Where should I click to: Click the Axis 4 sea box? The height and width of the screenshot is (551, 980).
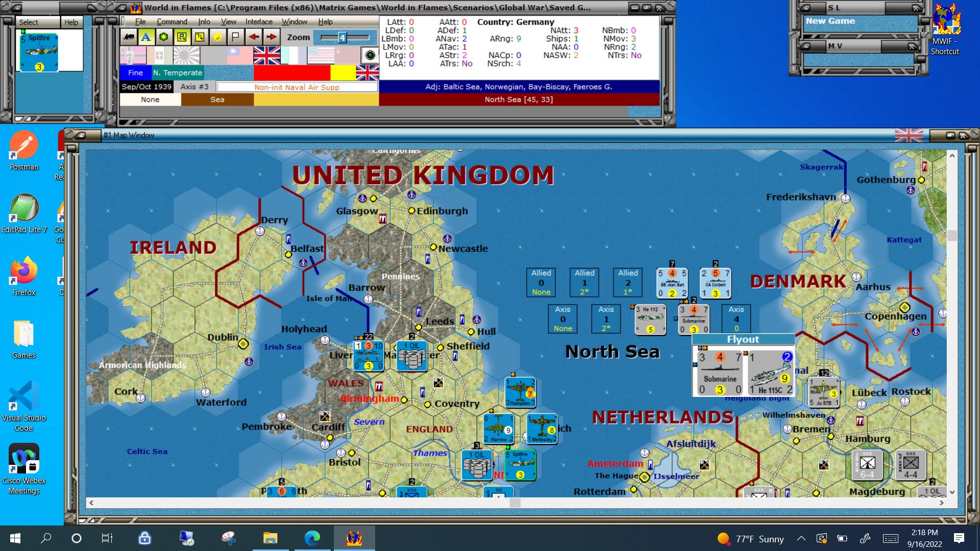point(736,319)
